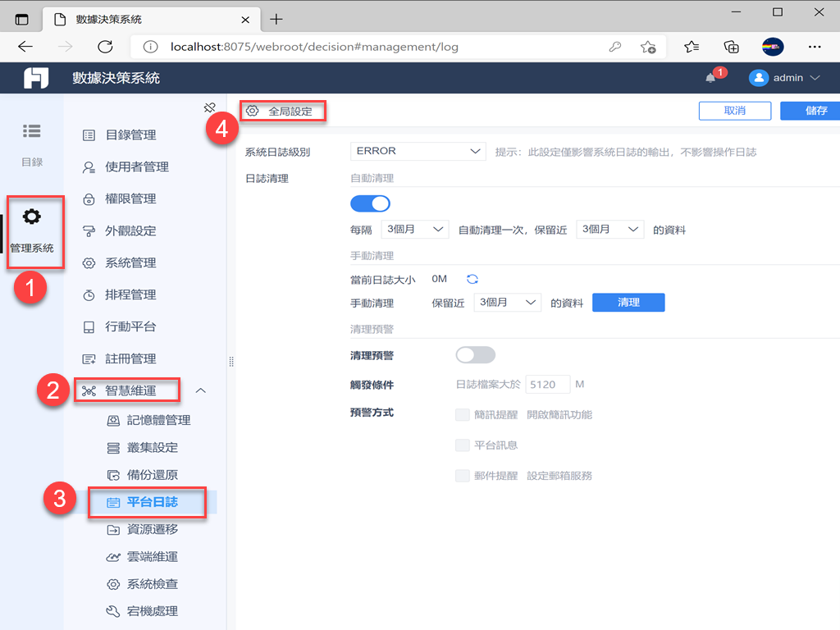Click the admin user avatar
The image size is (840, 630).
pyautogui.click(x=757, y=77)
